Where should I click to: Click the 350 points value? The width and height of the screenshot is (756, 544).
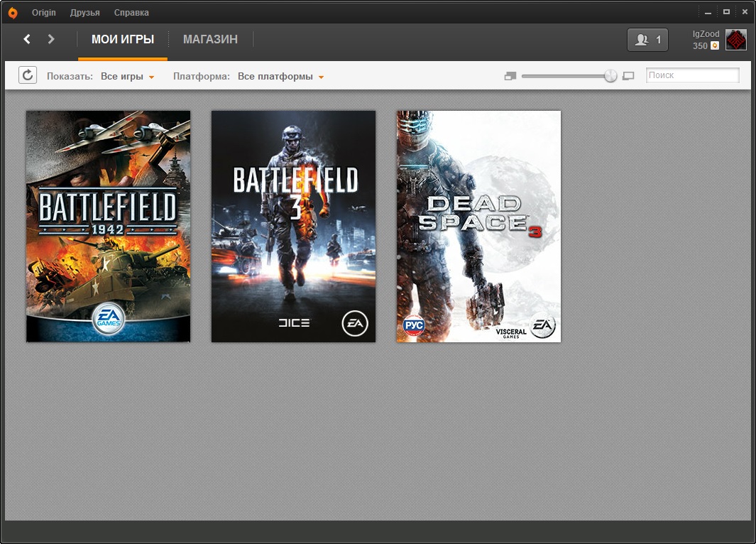tap(700, 46)
